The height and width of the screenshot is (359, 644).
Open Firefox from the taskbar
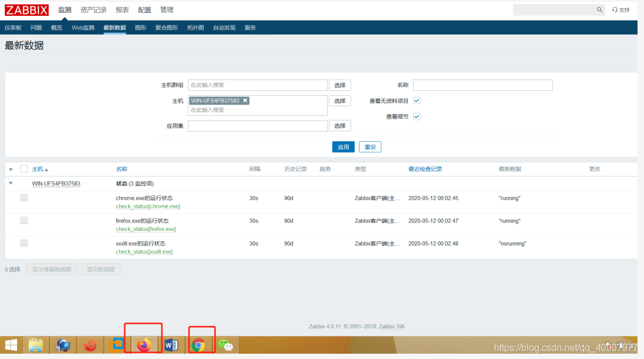(143, 345)
